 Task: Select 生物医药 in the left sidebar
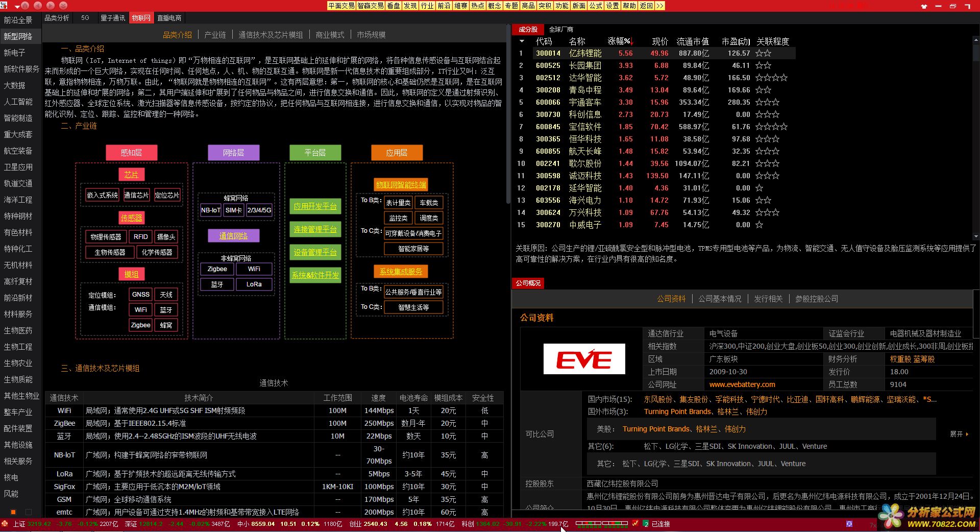(x=18, y=330)
